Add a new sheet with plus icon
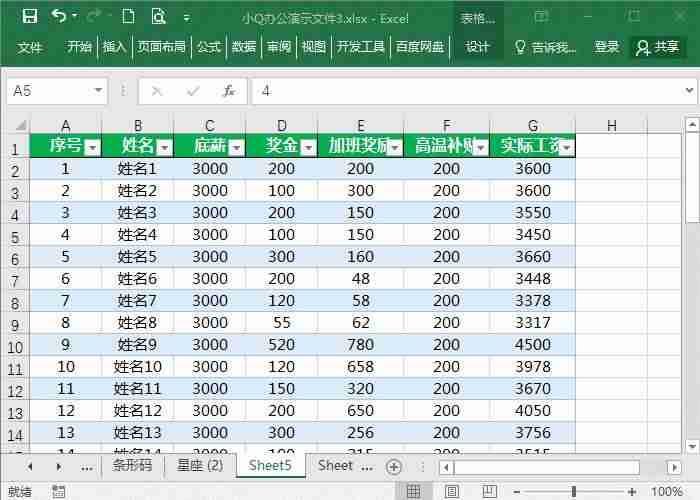This screenshot has width=700, height=500. [394, 467]
